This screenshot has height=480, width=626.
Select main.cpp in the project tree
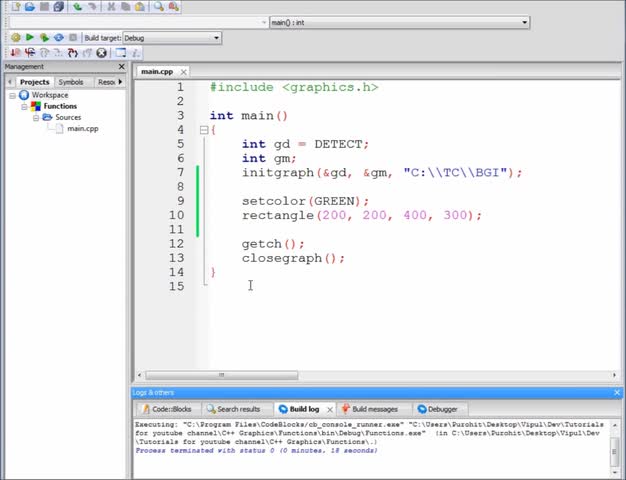[83, 129]
